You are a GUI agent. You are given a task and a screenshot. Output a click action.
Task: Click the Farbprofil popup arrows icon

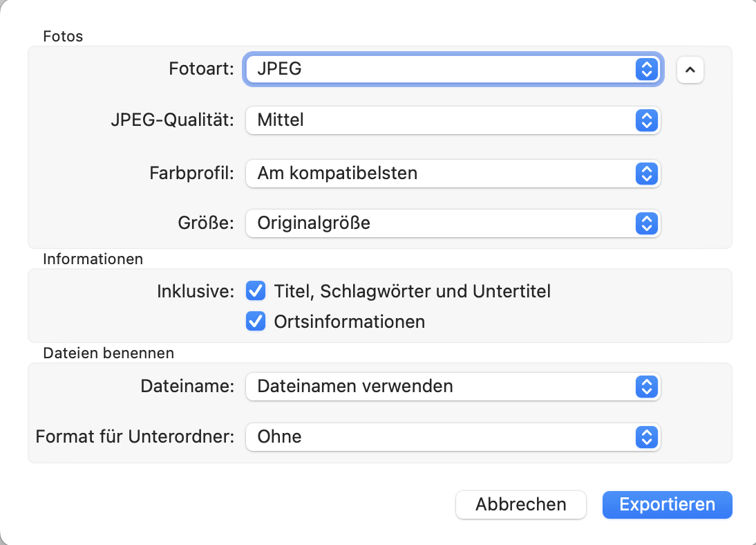click(x=645, y=173)
